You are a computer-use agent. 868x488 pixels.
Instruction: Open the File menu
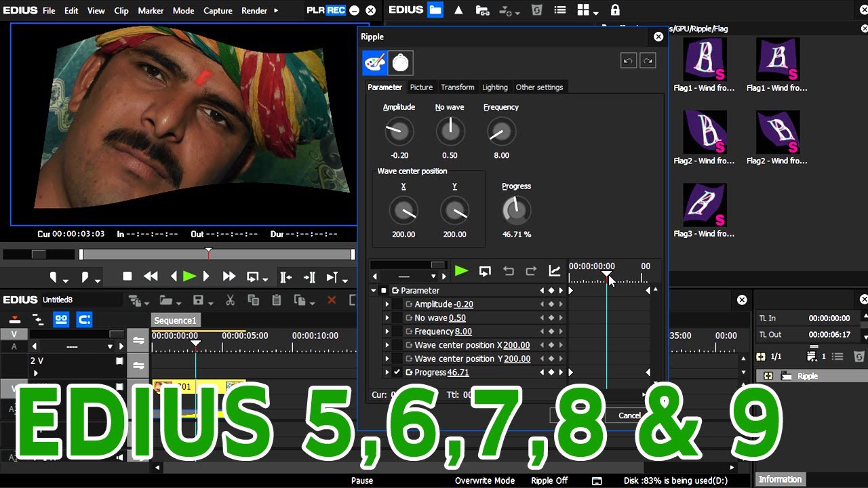[49, 11]
